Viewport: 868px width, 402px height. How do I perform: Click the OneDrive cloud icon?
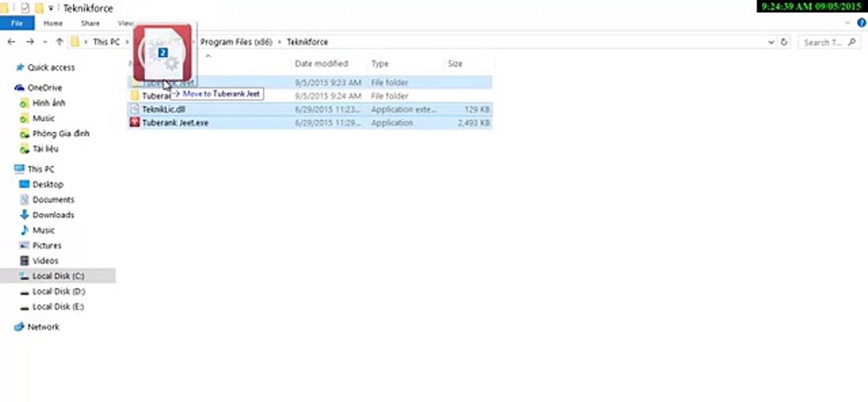20,88
